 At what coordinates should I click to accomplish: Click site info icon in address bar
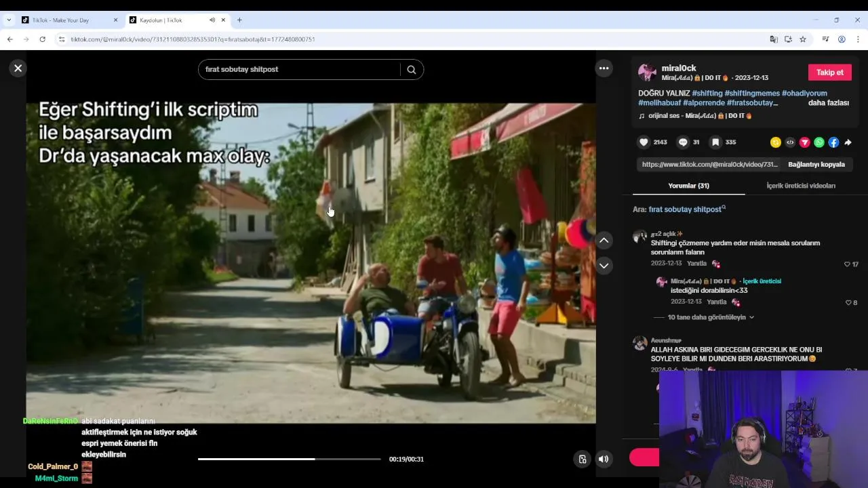[x=62, y=39]
